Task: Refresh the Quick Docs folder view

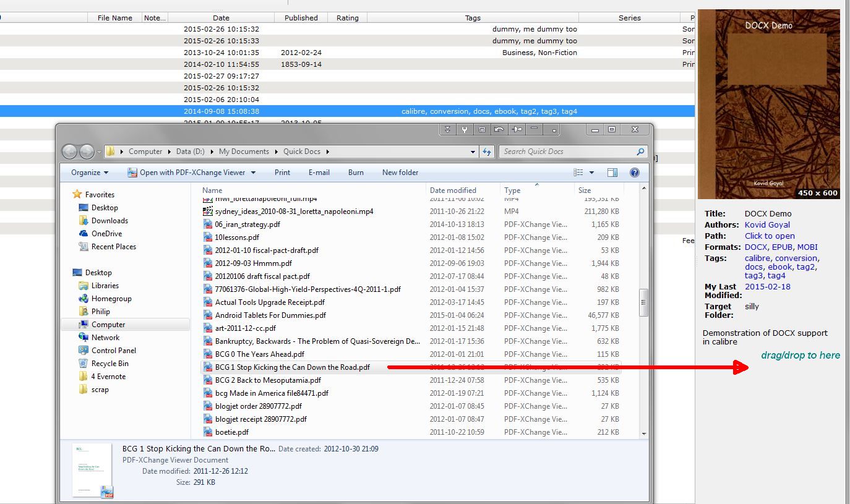Action: click(x=487, y=152)
